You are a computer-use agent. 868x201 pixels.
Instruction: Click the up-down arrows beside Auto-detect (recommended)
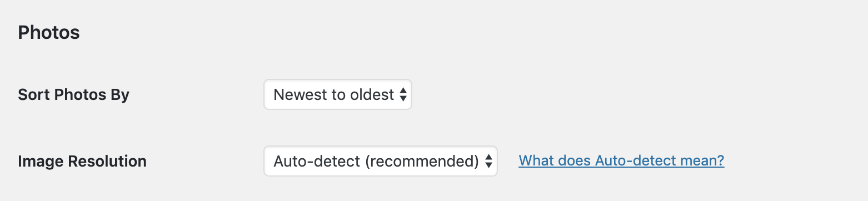(488, 161)
